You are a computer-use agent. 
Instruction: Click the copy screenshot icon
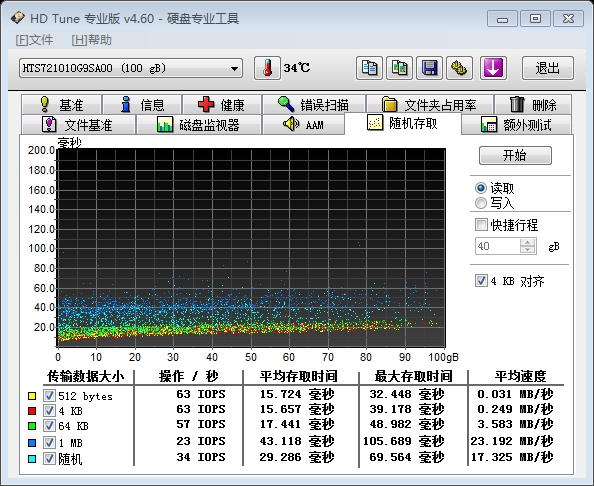tap(399, 68)
